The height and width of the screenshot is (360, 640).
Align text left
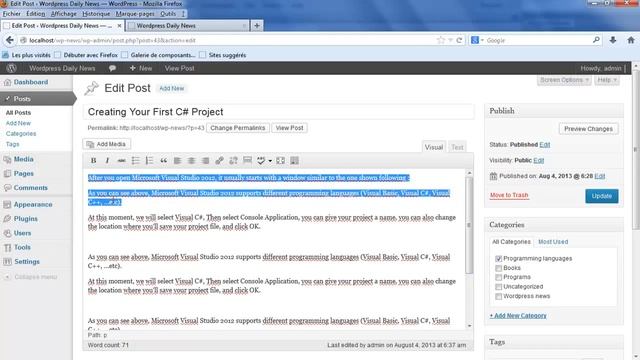178,161
